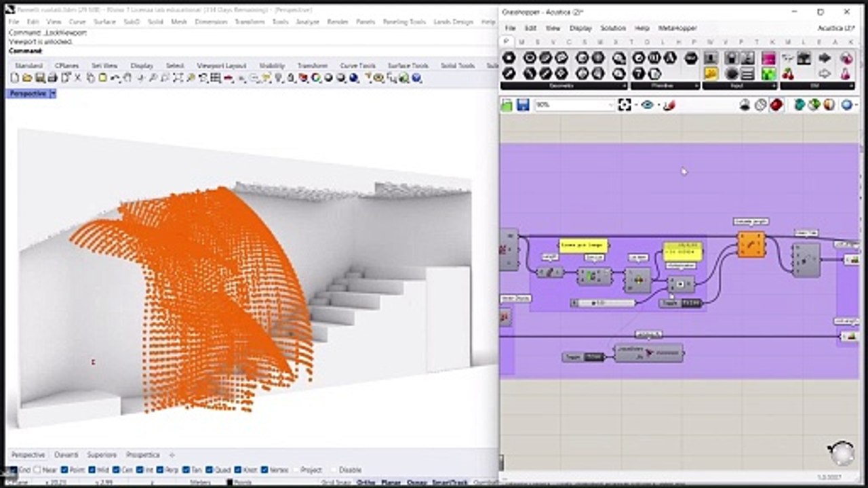Open the Solution menu in Grasshopper
Viewport: 868px width, 488px height.
point(612,28)
